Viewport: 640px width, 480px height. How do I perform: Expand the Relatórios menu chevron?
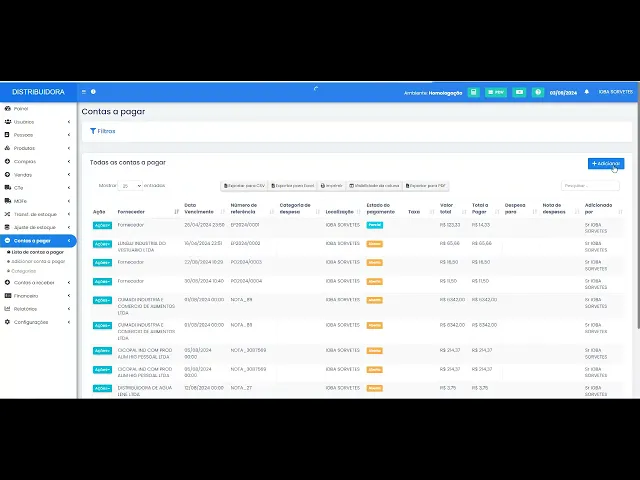coord(69,309)
